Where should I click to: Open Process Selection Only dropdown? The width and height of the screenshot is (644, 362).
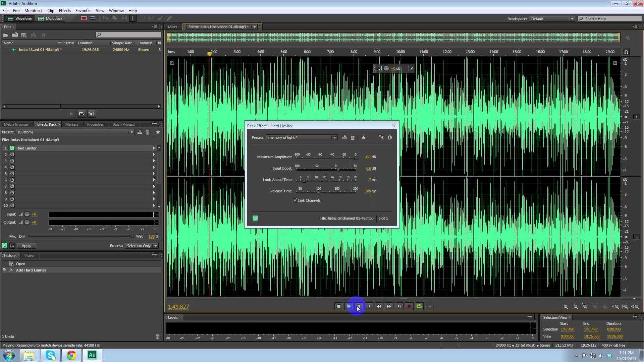click(x=142, y=246)
